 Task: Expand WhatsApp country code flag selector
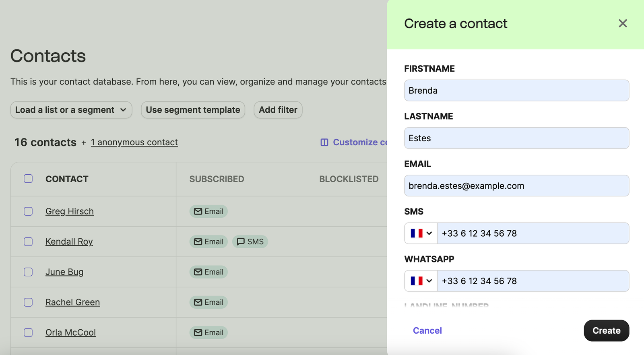click(421, 281)
